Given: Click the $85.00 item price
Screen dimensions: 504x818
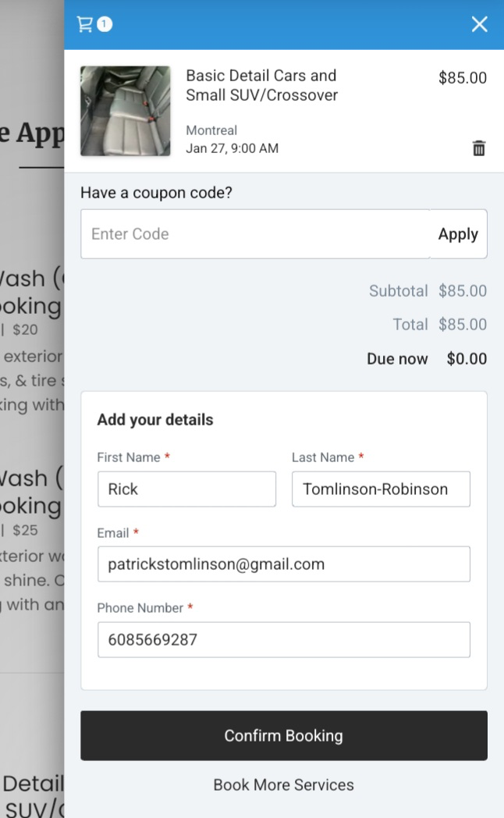Looking at the screenshot, I should coord(463,78).
